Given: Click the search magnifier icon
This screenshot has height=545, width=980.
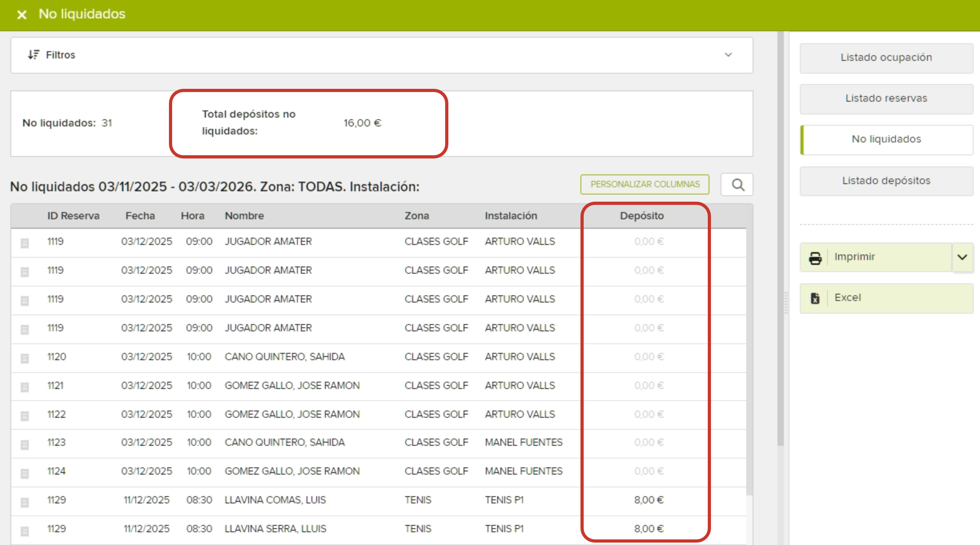Looking at the screenshot, I should [738, 185].
